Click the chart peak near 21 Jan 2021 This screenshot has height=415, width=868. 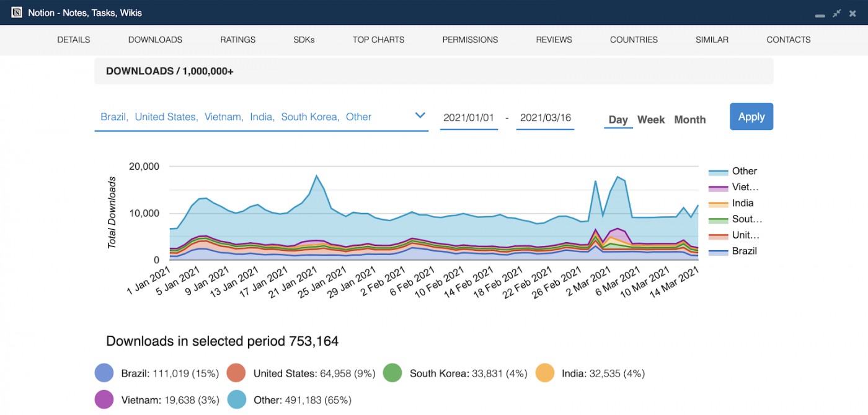[x=317, y=176]
